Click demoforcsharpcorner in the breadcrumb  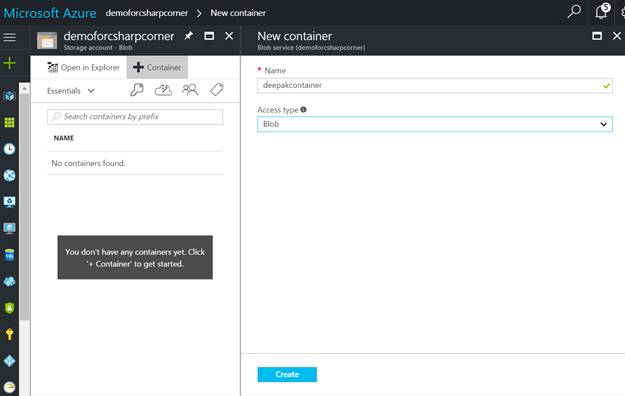click(x=147, y=13)
